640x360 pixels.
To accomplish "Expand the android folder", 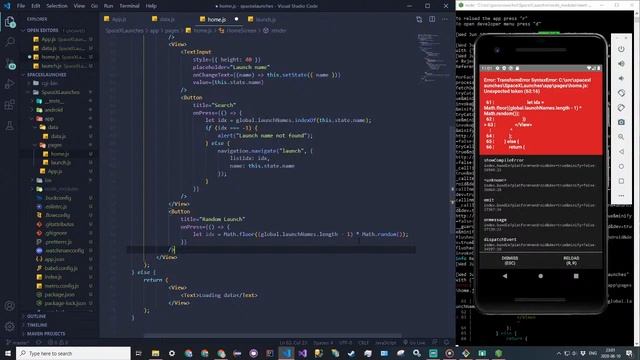I will click(x=54, y=110).
